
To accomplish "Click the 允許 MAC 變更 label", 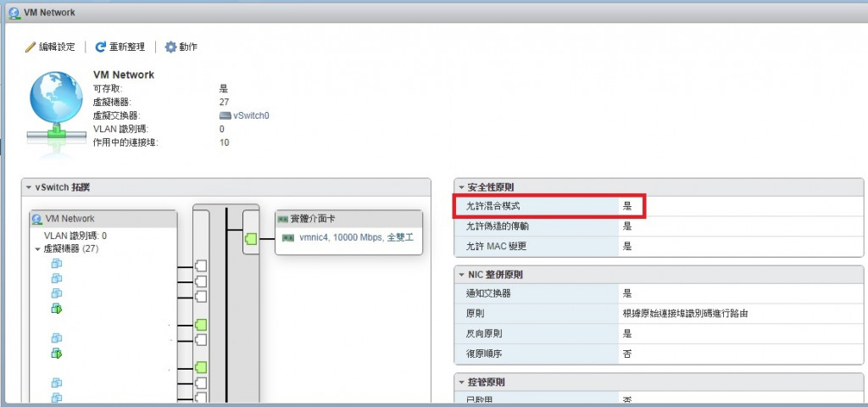I will click(x=497, y=246).
